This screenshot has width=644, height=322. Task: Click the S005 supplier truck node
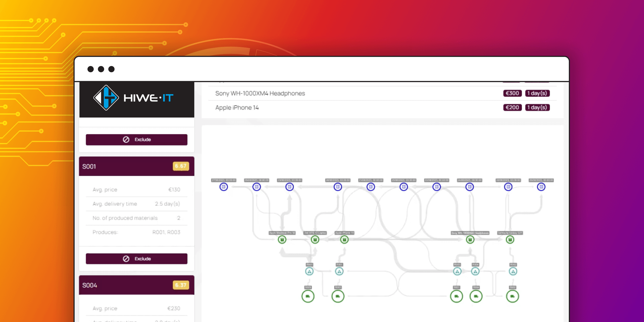point(308,297)
